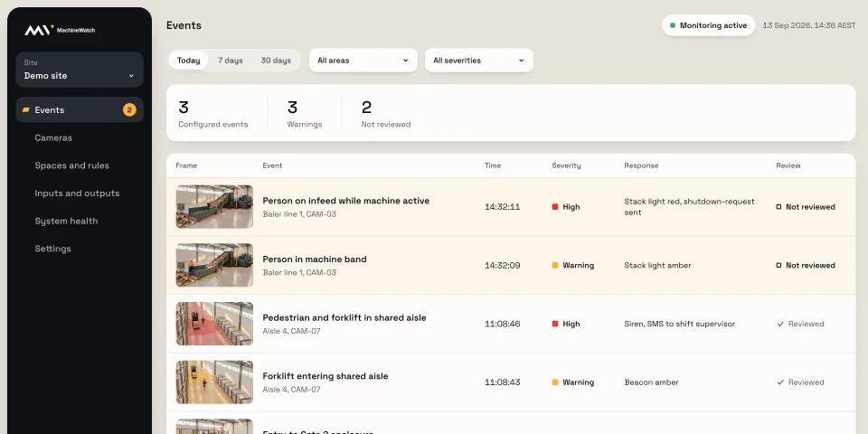Mark Person on infeed event as reviewed

806,207
